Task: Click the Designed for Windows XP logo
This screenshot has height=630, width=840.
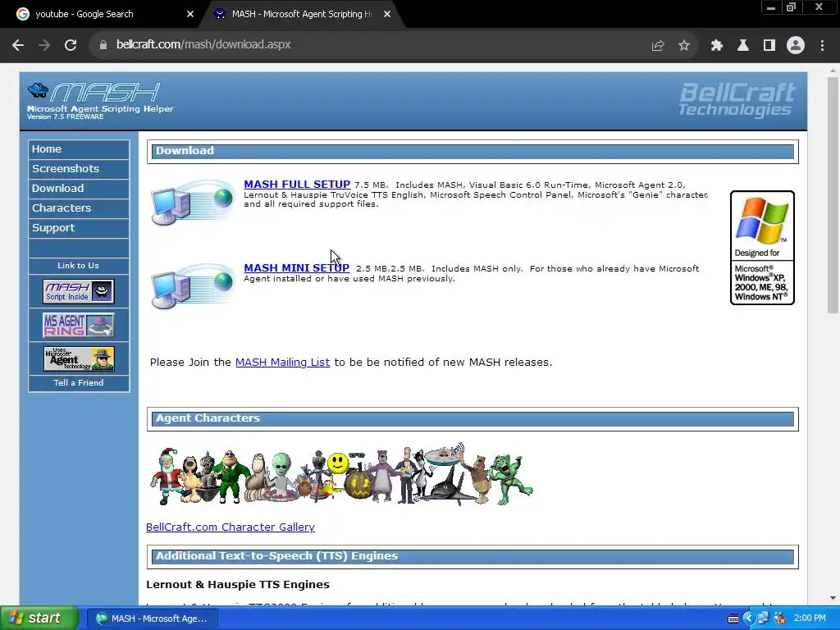Action: coord(762,248)
